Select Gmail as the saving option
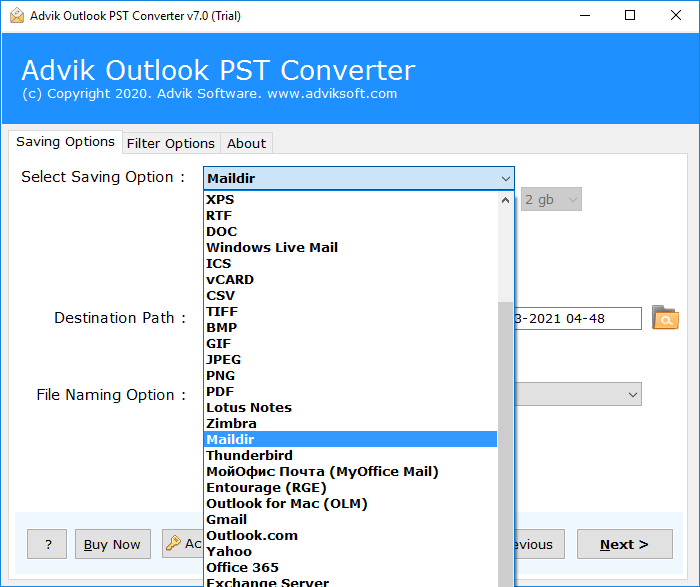The height and width of the screenshot is (587, 700). click(x=350, y=520)
